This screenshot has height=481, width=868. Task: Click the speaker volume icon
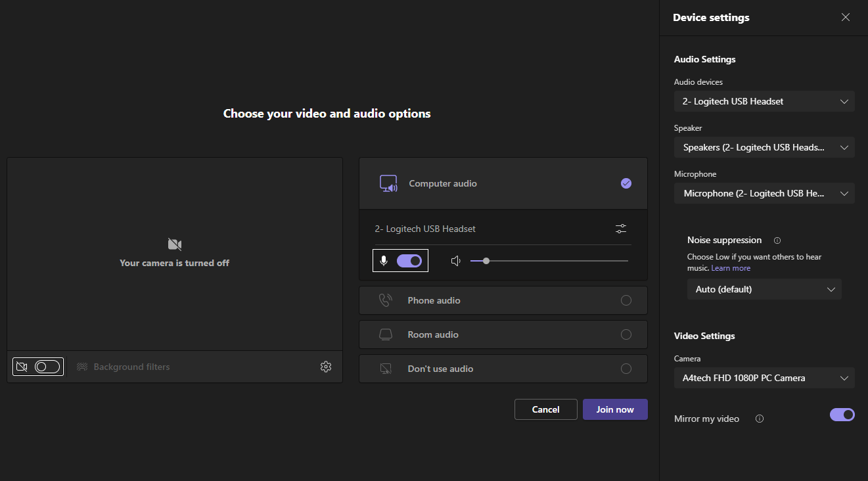tap(455, 261)
